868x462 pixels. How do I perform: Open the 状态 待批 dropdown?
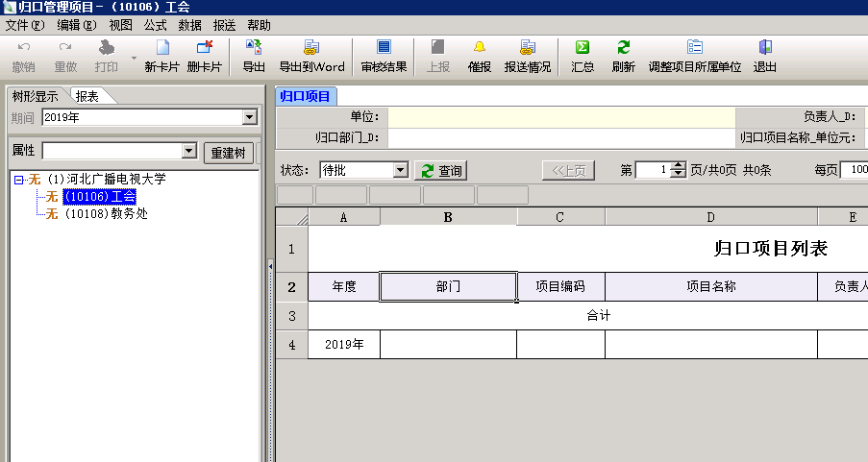(x=401, y=170)
